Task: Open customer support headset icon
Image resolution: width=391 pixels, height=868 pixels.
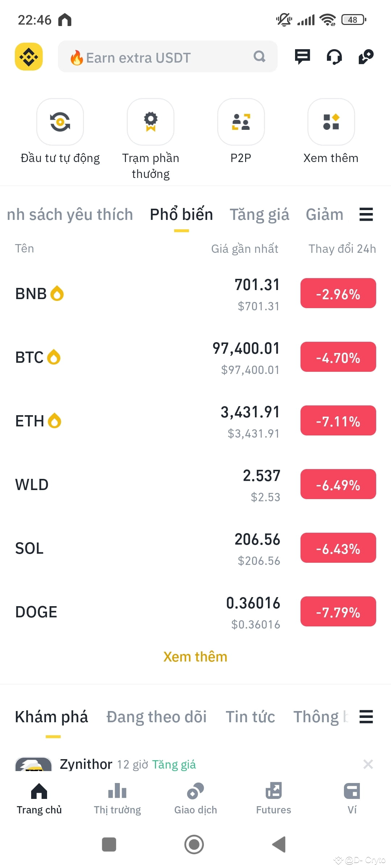Action: point(334,57)
